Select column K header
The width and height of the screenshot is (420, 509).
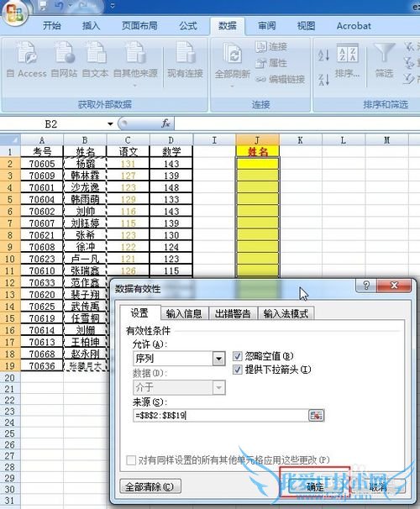(x=300, y=140)
